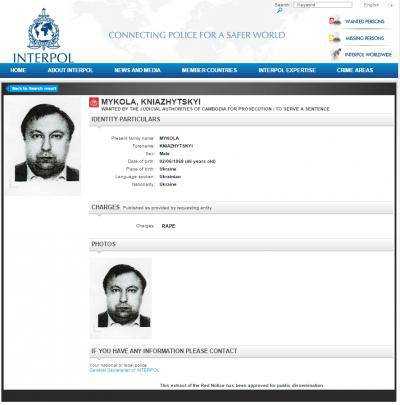
Task: Open the Wanted Persons link
Action: point(365,22)
